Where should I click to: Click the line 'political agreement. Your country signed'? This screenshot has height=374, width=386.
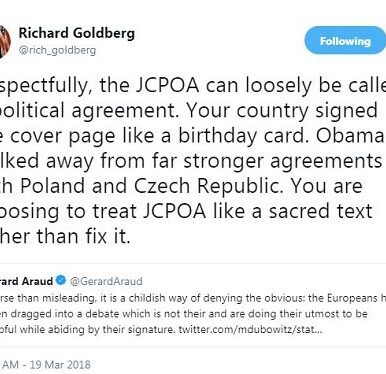pyautogui.click(x=189, y=111)
